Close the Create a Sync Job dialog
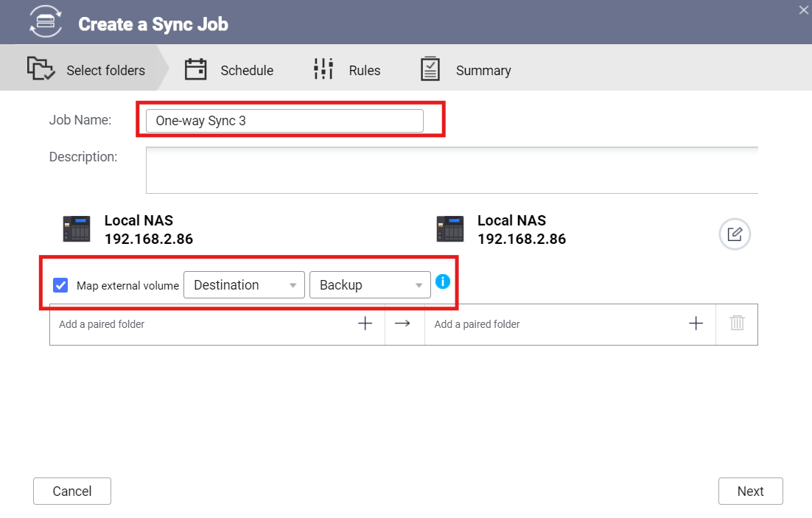The height and width of the screenshot is (518, 812). [x=803, y=10]
